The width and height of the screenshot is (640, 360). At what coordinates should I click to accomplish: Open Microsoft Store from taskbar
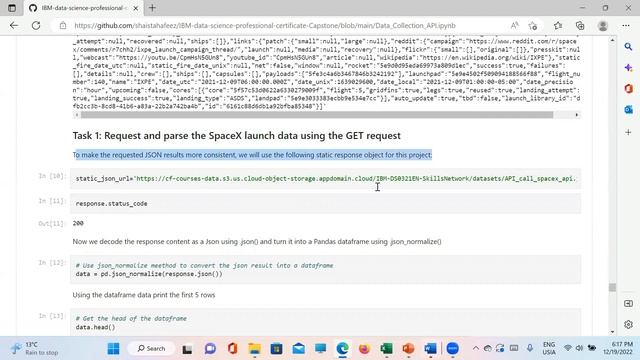tap(276, 349)
